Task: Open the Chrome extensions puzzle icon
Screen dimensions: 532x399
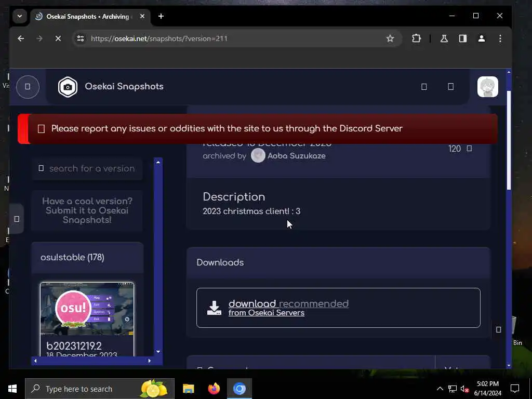Action: [416, 38]
